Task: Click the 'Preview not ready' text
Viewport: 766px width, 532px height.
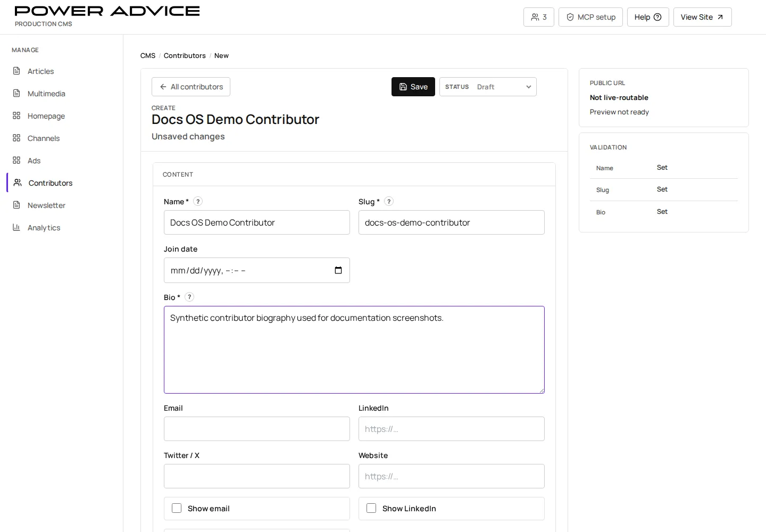Action: (619, 112)
